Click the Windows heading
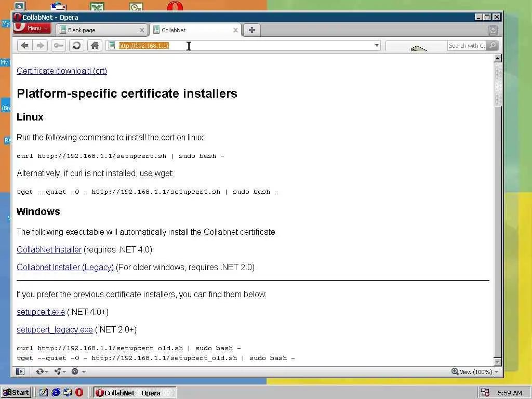Viewport: 532px width, 399px height. [x=38, y=212]
